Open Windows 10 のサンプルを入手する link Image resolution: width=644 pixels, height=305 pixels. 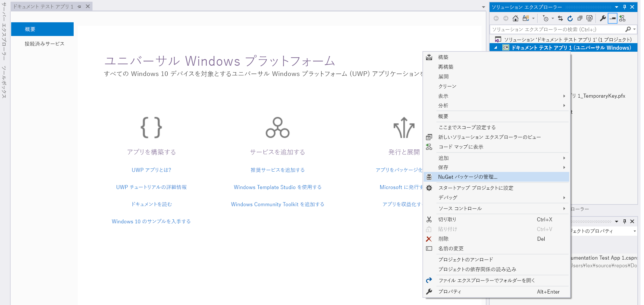[x=151, y=221]
